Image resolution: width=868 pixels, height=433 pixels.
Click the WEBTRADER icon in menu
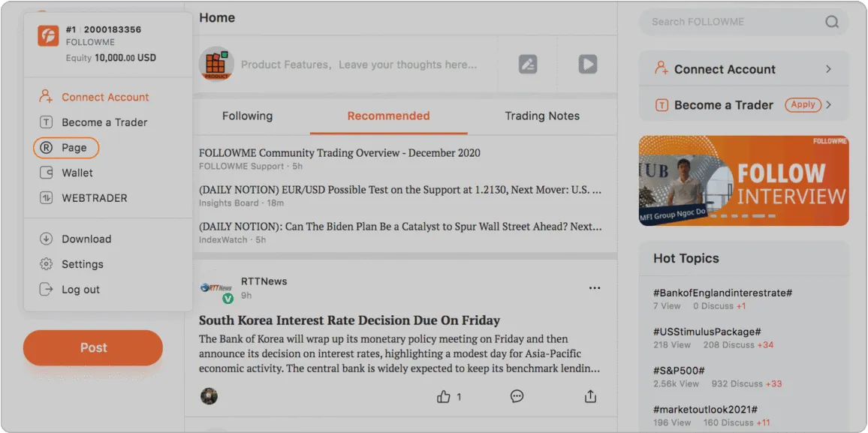(46, 198)
